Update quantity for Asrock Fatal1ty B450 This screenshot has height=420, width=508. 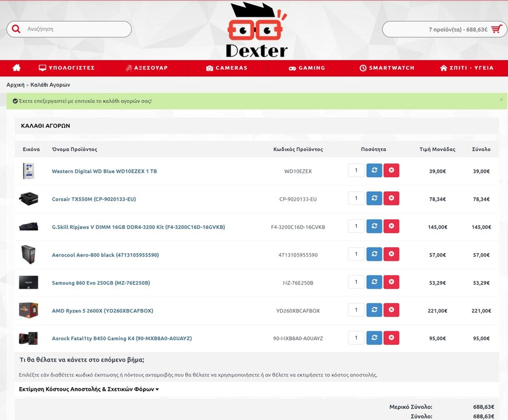tap(374, 338)
